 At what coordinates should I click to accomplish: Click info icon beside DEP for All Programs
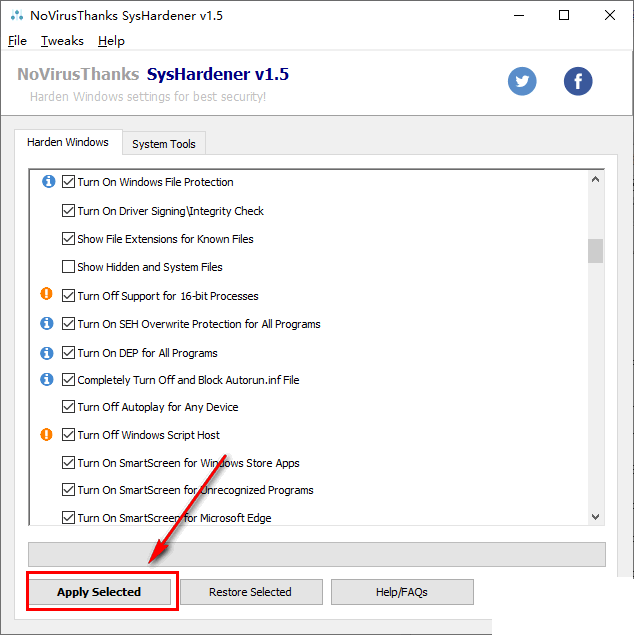[x=47, y=353]
